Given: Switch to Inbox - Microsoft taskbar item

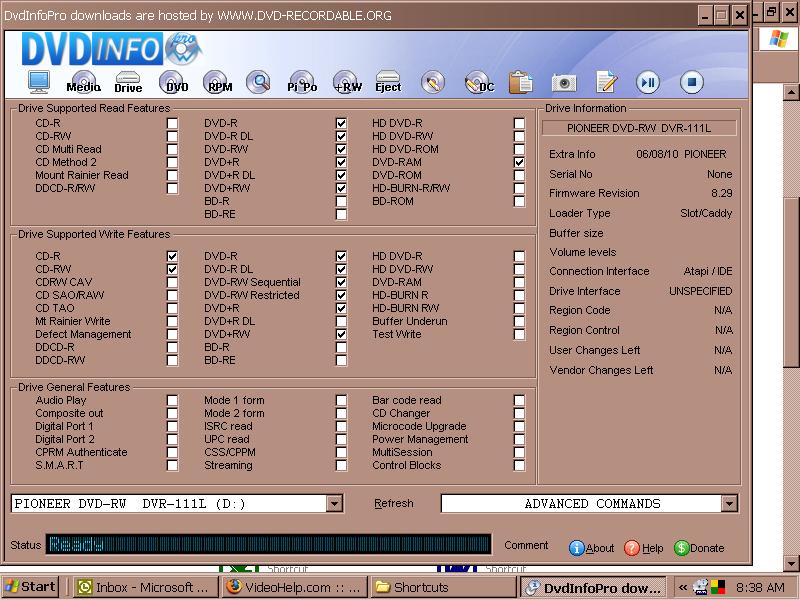Looking at the screenshot, I should point(146,587).
